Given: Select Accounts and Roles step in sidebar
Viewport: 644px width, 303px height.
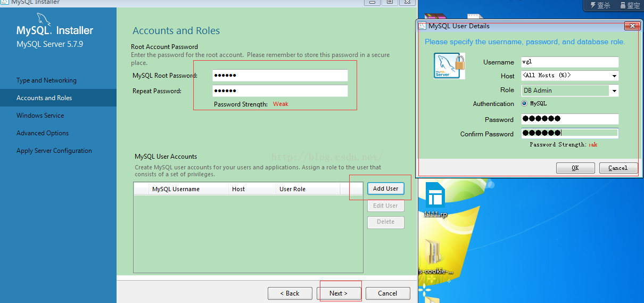Looking at the screenshot, I should (x=44, y=98).
